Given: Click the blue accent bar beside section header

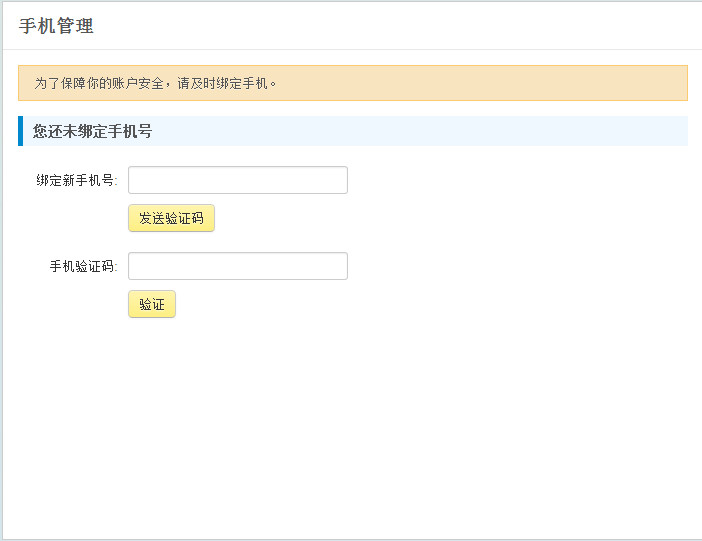Looking at the screenshot, I should pyautogui.click(x=20, y=131).
